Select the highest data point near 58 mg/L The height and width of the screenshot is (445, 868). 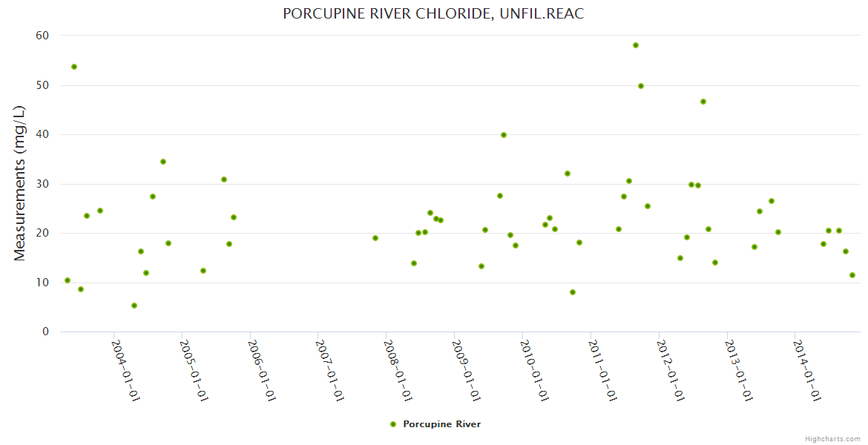636,45
